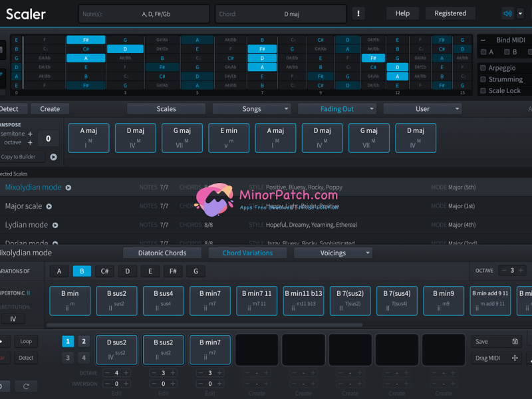Increase transpose semitone with its plus
This screenshot has height=399, width=532.
[x=30, y=134]
